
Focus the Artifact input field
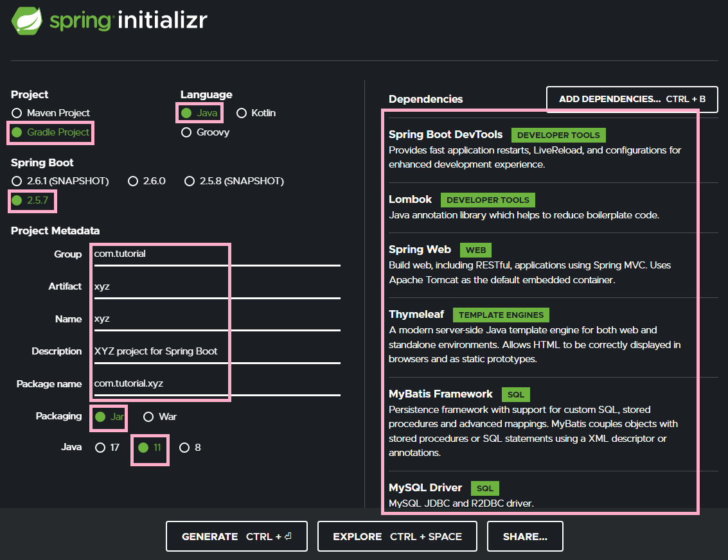coord(217,286)
